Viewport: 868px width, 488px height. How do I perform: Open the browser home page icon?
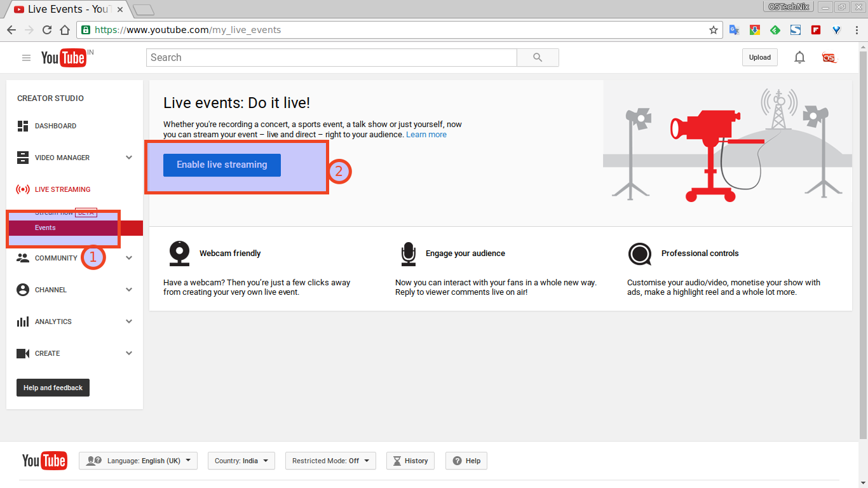[65, 30]
